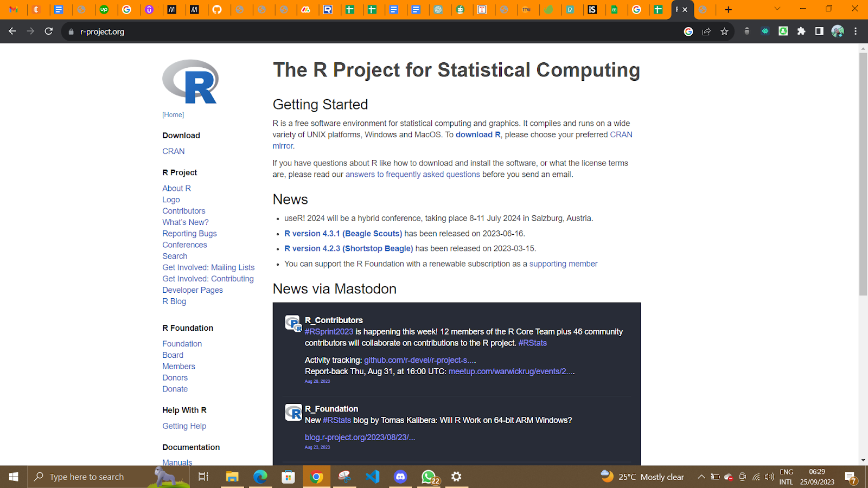The height and width of the screenshot is (488, 868).
Task: Open the share page icon in address bar
Action: coord(706,31)
